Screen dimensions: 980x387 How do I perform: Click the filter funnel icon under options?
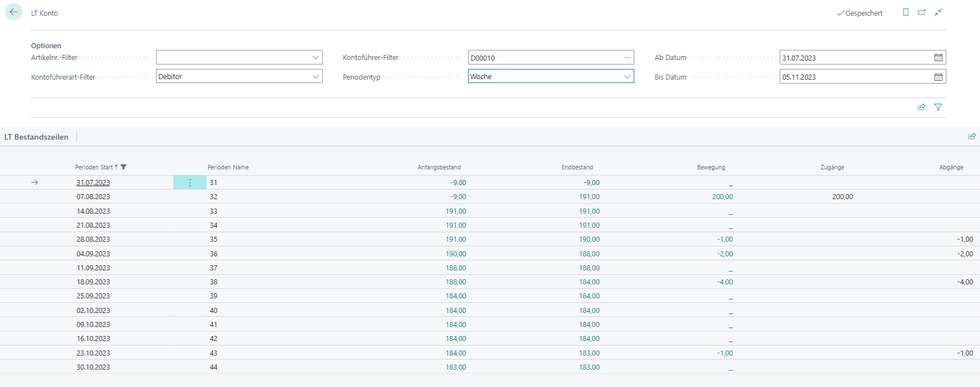coord(938,107)
